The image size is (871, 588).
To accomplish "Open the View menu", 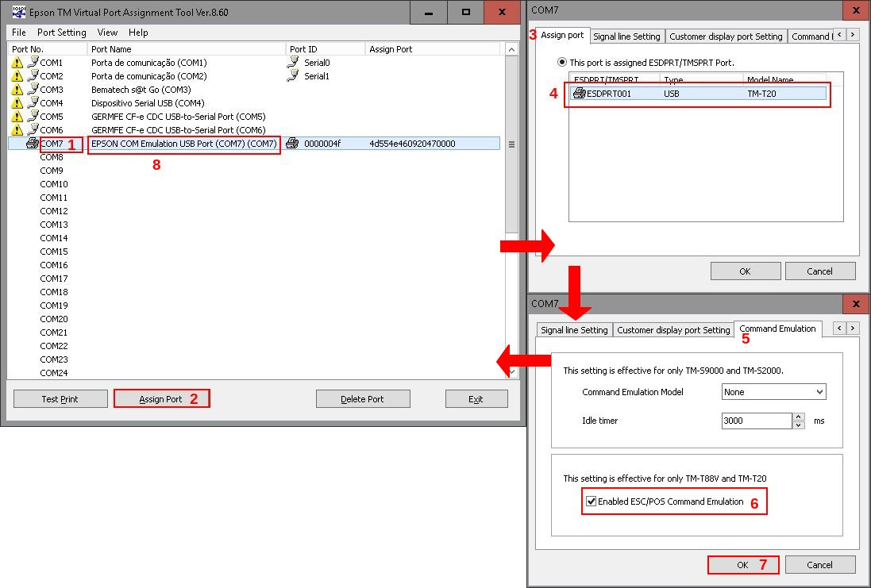I will pos(107,33).
